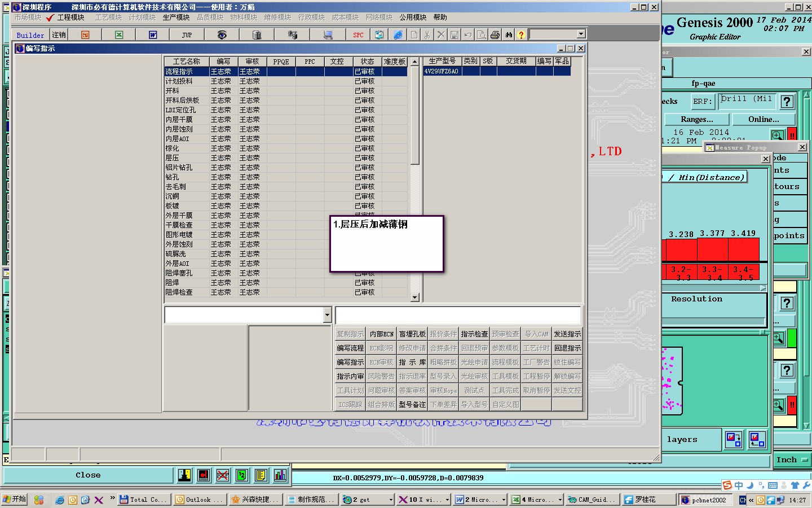Click the red crossed REC icon beside Close
This screenshot has width=812, height=508.
click(223, 475)
